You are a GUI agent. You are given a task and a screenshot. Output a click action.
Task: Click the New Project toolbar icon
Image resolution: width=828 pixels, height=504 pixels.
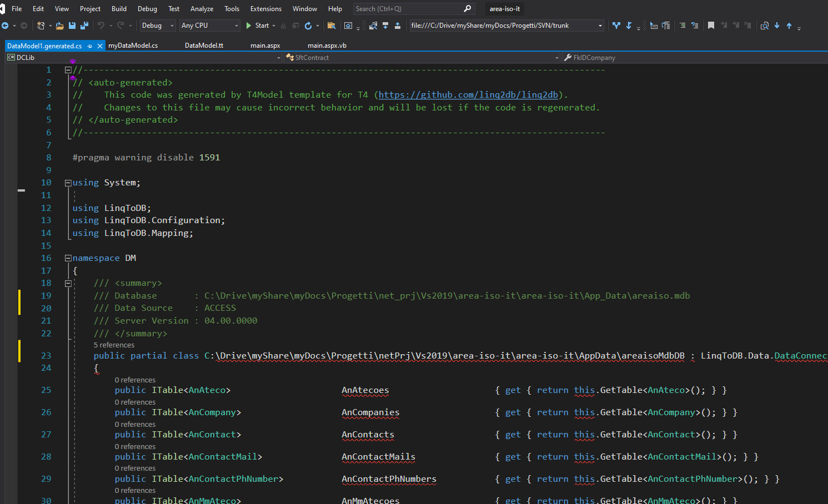(42, 25)
